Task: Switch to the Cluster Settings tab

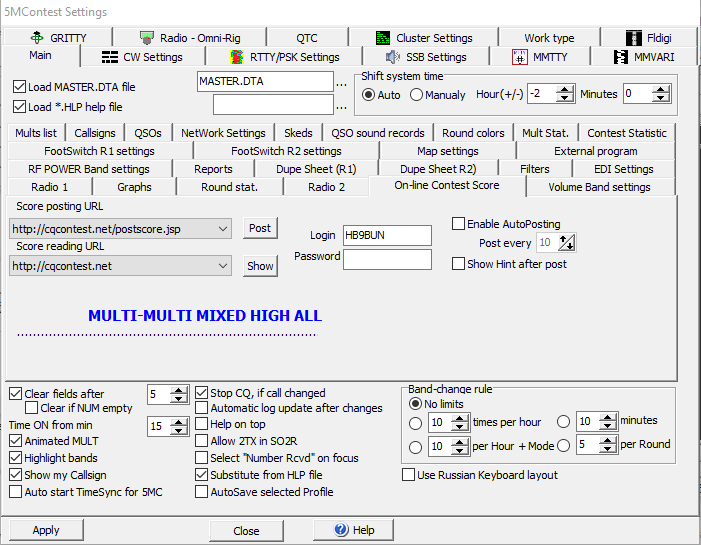Action: 423,38
